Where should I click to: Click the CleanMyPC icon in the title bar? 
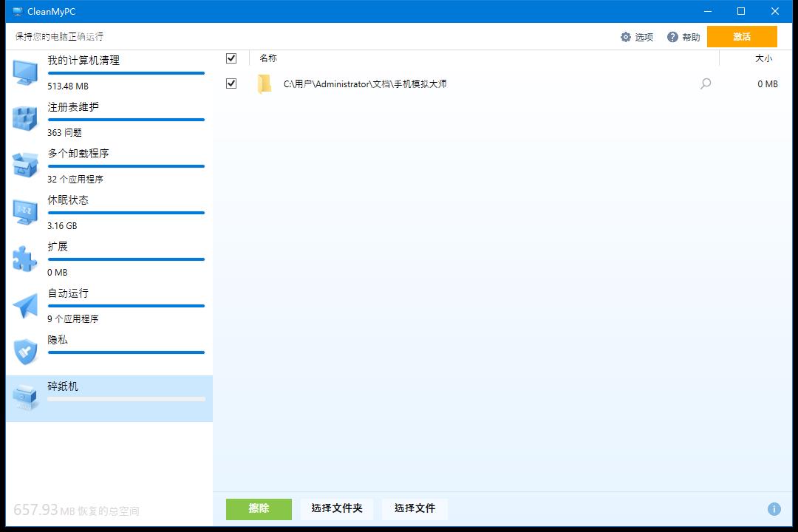[x=18, y=11]
